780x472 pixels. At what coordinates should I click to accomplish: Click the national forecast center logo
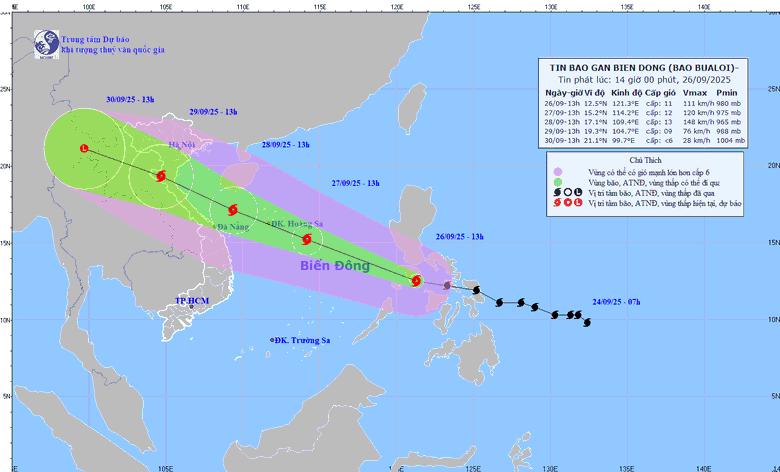[45, 42]
